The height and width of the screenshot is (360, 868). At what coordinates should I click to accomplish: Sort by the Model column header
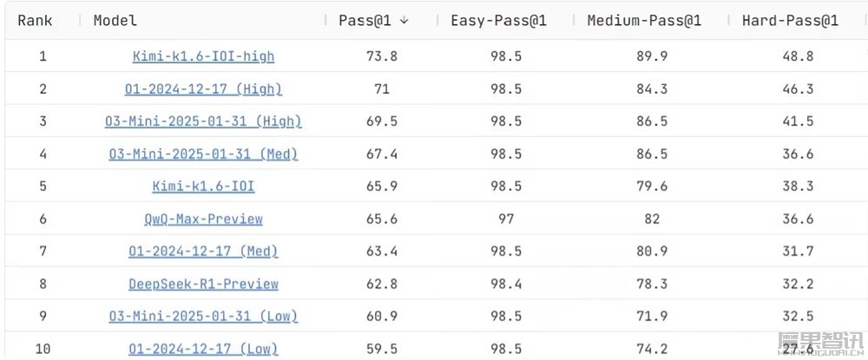pos(115,21)
